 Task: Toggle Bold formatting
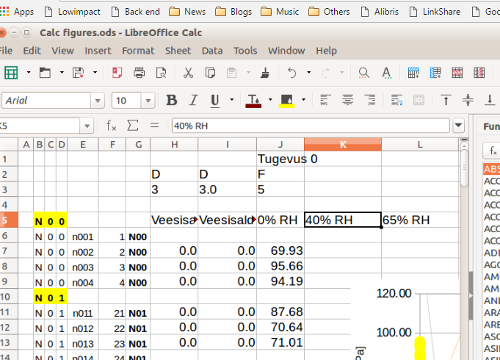click(x=172, y=100)
